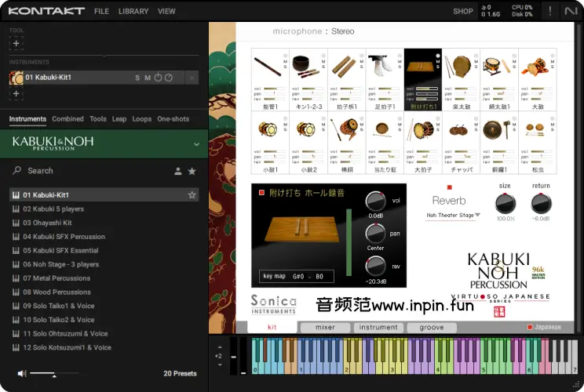Load the 07 Metal Percussions preset

(x=104, y=278)
